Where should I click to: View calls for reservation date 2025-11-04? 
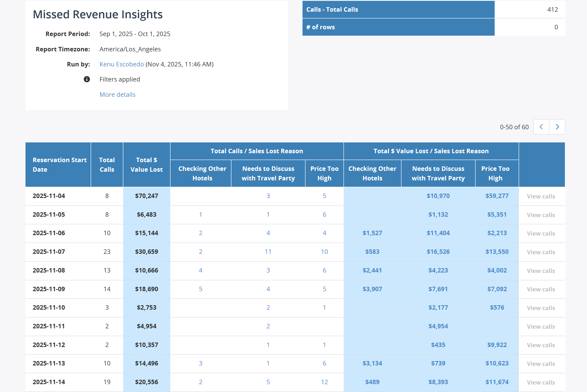(541, 196)
